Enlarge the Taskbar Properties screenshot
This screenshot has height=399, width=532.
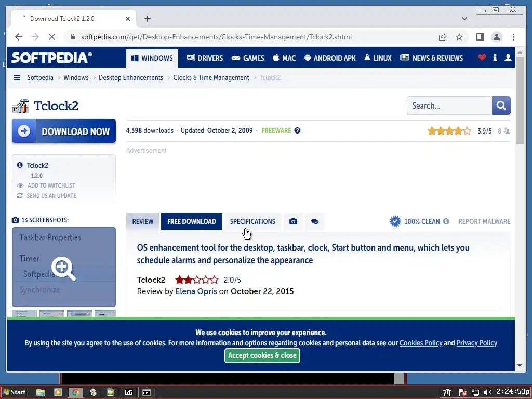[x=64, y=267]
